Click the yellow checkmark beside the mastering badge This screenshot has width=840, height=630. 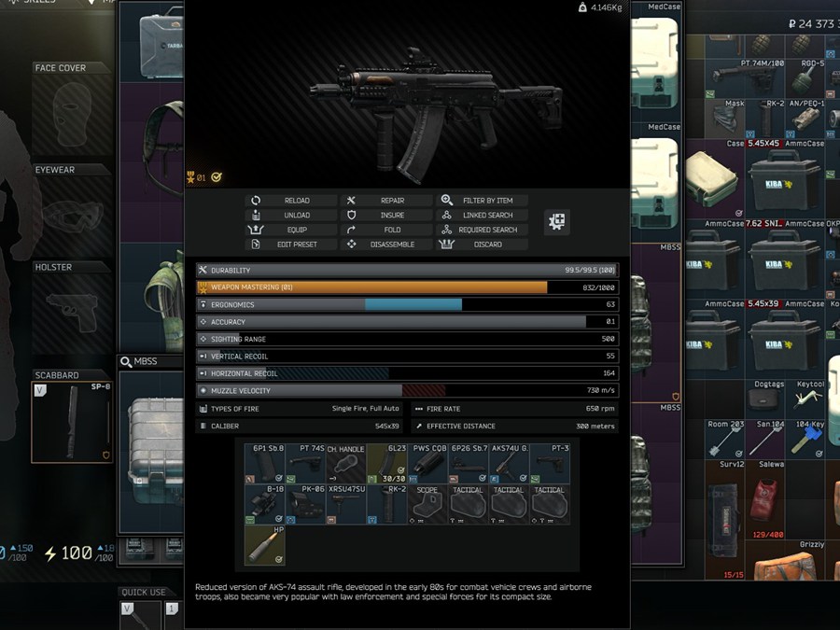pyautogui.click(x=217, y=177)
